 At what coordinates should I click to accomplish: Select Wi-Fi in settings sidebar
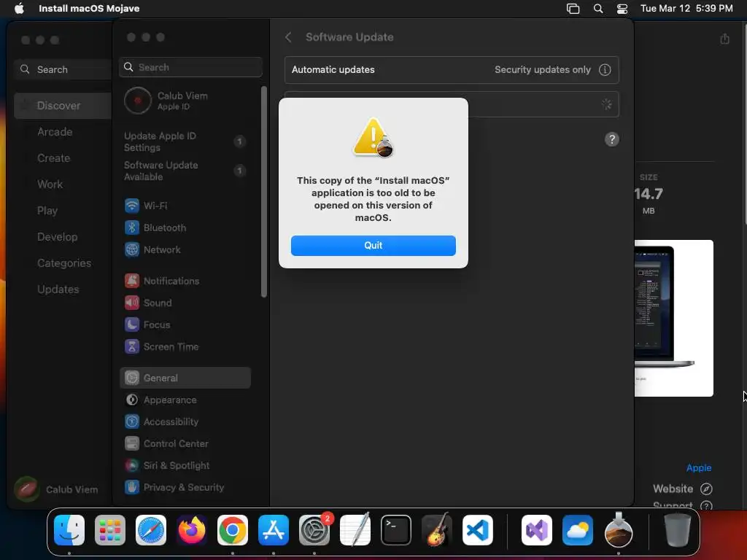click(186, 206)
